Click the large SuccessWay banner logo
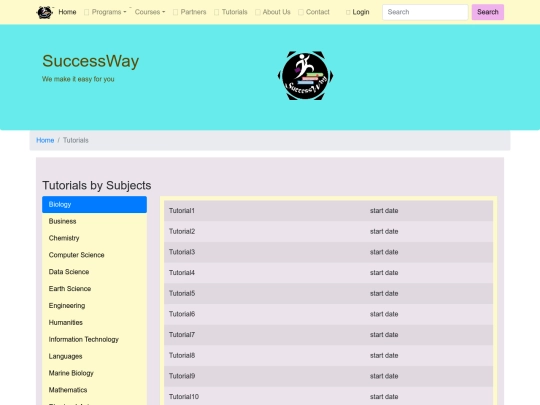The width and height of the screenshot is (540, 405). click(x=305, y=76)
